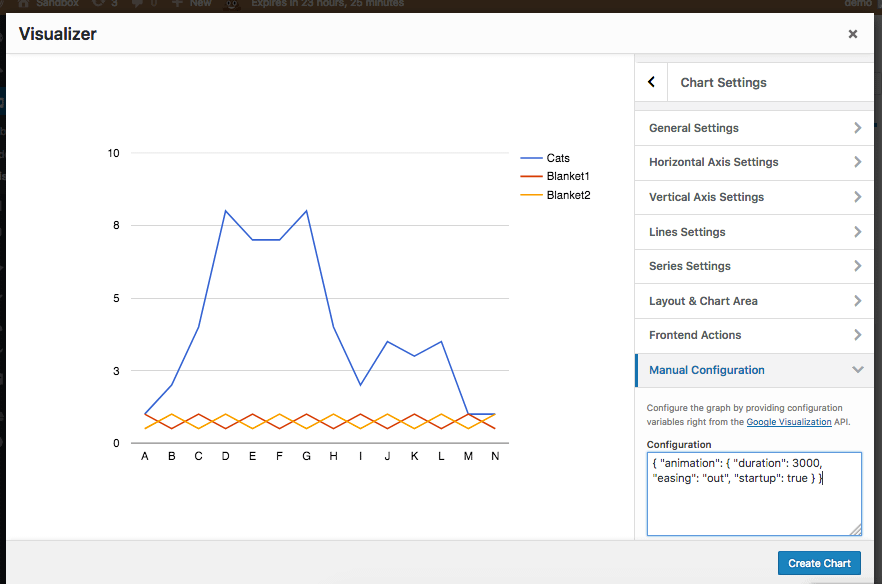Click the Layout & Chart Area chevron
This screenshot has width=882, height=584.
point(857,301)
